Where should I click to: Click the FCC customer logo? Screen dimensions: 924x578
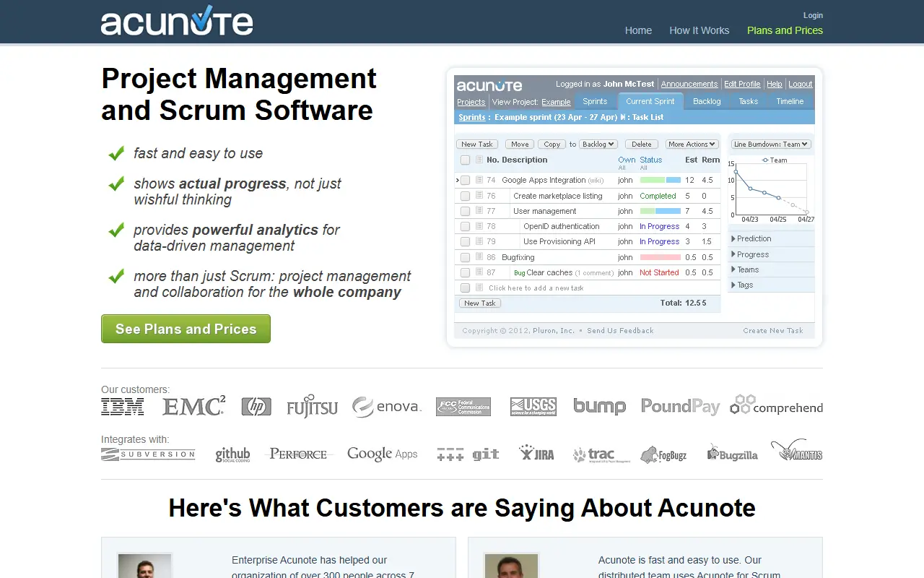pos(463,407)
